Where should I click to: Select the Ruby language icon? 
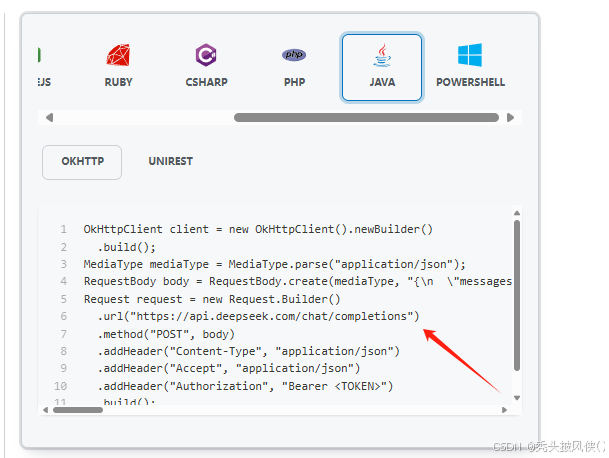(x=118, y=55)
